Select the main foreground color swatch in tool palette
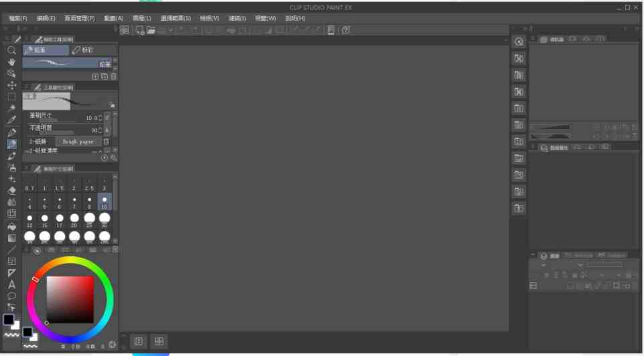The width and height of the screenshot is (644, 356). click(8, 320)
